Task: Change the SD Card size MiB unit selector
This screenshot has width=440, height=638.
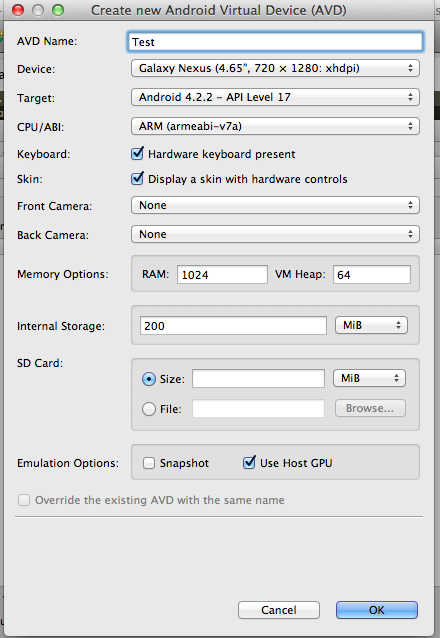Action: click(369, 378)
